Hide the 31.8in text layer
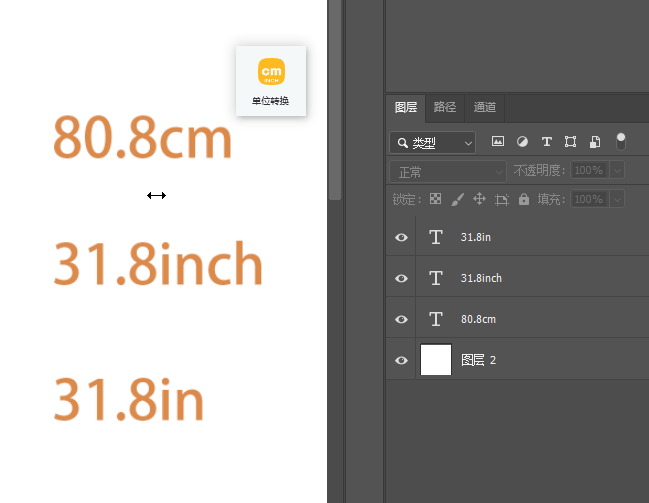Screen dimensions: 649x503 tap(401, 237)
